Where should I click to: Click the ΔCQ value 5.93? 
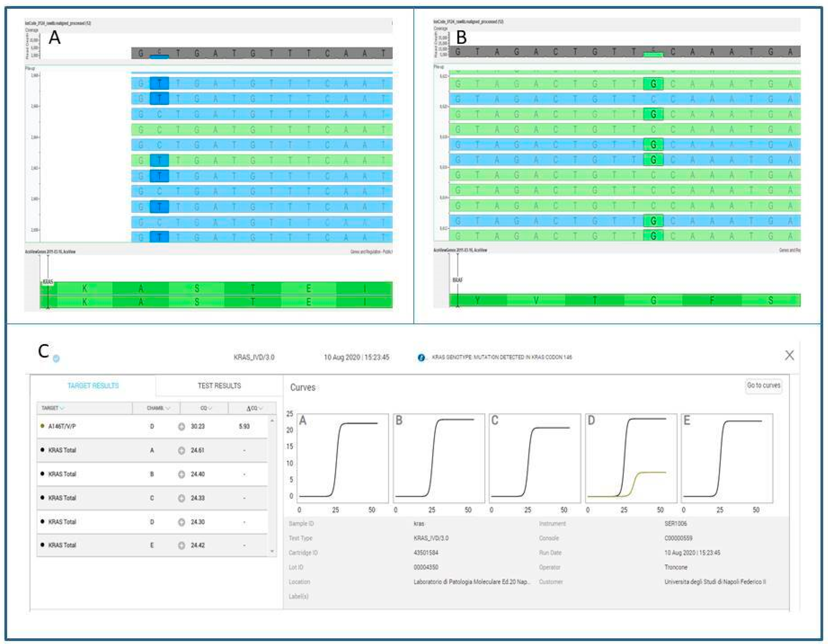(x=244, y=427)
